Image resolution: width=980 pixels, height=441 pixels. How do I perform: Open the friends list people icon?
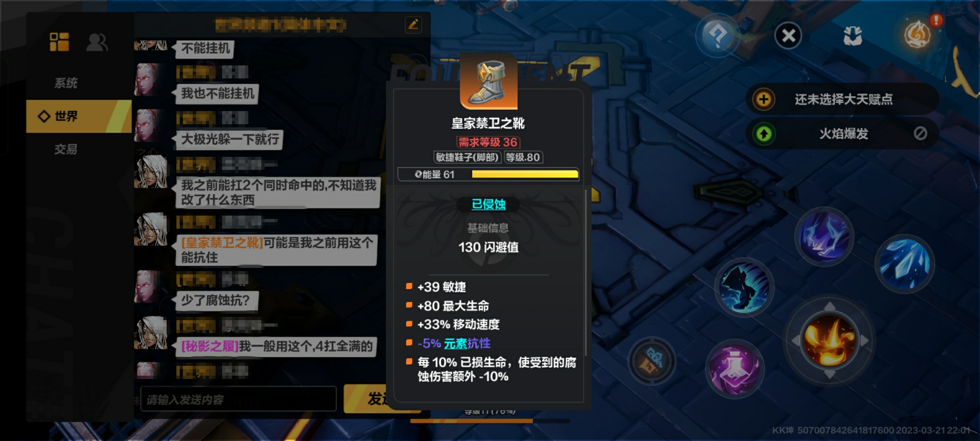(97, 42)
